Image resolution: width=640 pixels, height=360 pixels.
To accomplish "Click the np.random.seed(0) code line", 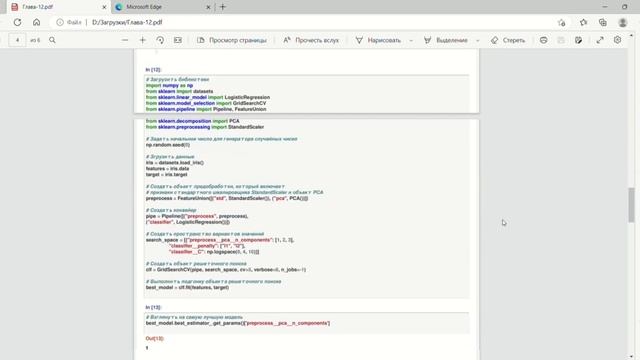I will coord(168,145).
